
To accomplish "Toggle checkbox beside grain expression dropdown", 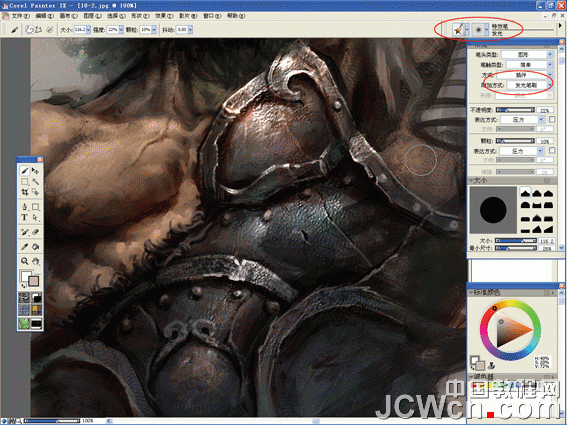I will click(x=552, y=150).
